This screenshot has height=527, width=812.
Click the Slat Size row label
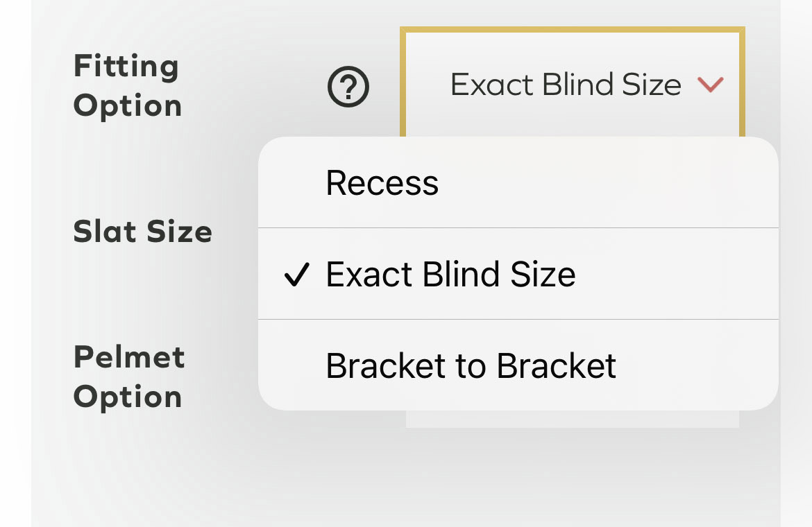point(143,232)
